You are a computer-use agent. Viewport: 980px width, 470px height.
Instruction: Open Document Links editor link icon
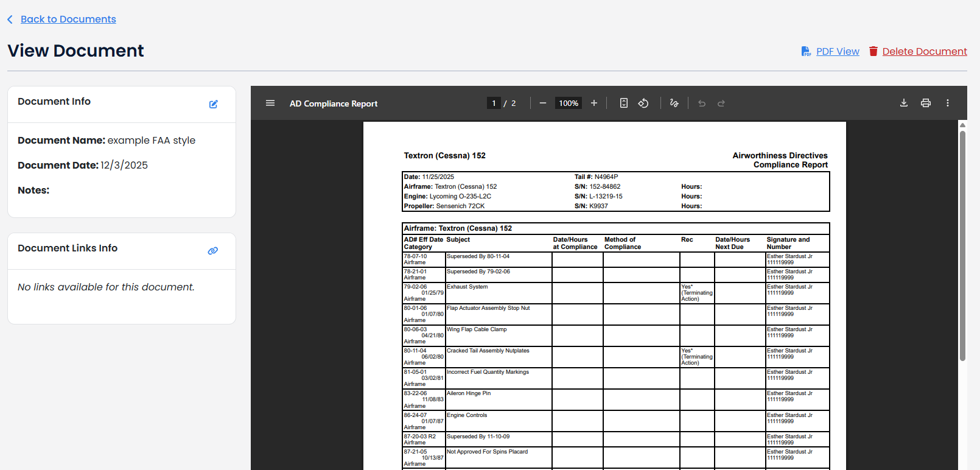pos(213,251)
